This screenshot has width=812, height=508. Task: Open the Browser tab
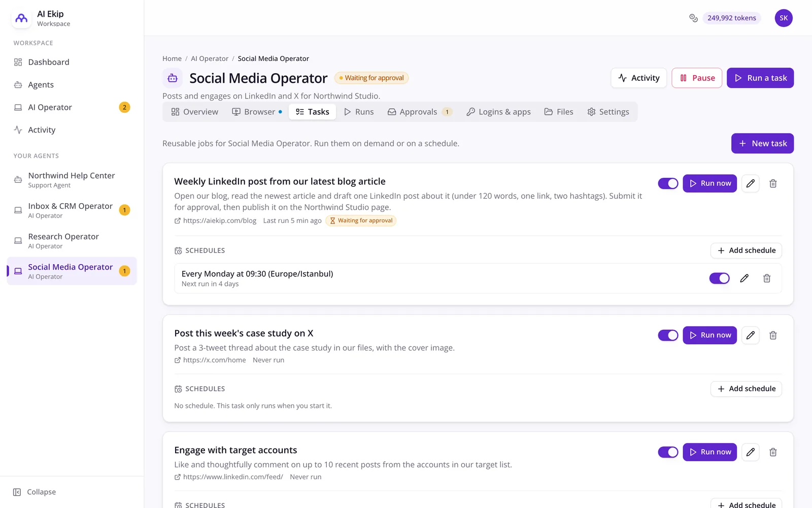pos(257,112)
